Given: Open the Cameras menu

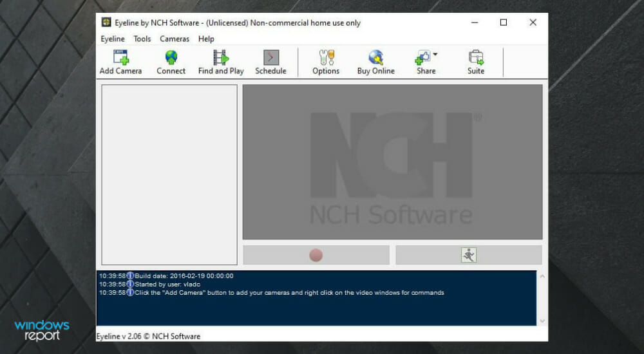Looking at the screenshot, I should tap(175, 39).
